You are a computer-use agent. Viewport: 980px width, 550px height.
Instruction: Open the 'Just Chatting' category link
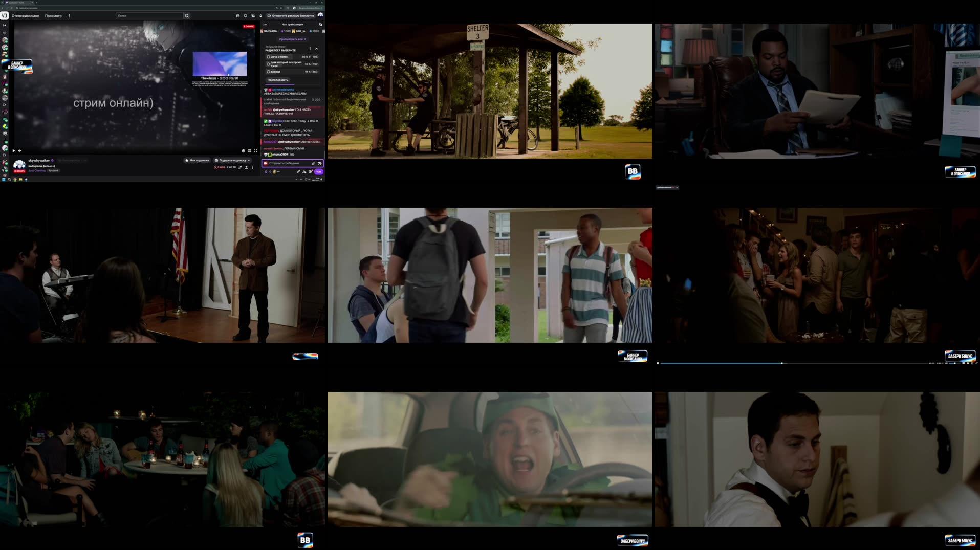(x=37, y=171)
